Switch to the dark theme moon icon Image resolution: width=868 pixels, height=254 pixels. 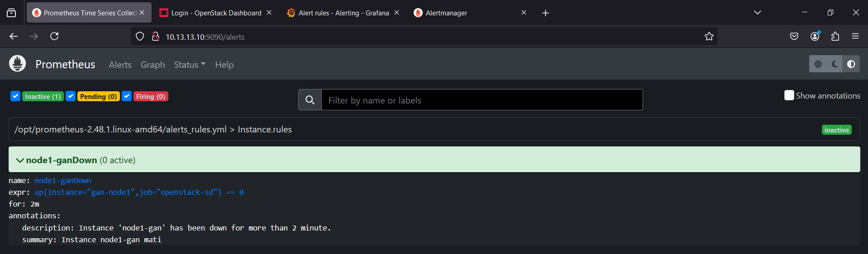coord(835,64)
